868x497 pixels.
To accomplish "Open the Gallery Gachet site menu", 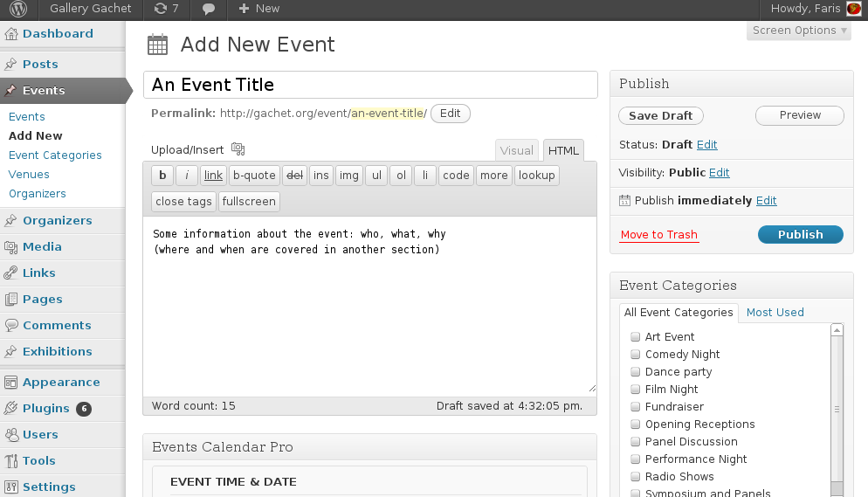I will [90, 9].
